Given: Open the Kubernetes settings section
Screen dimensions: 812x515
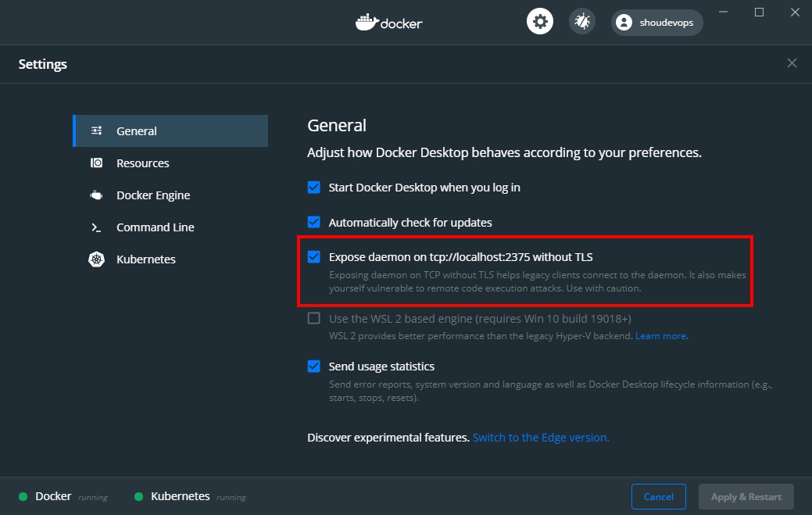Looking at the screenshot, I should [x=171, y=259].
